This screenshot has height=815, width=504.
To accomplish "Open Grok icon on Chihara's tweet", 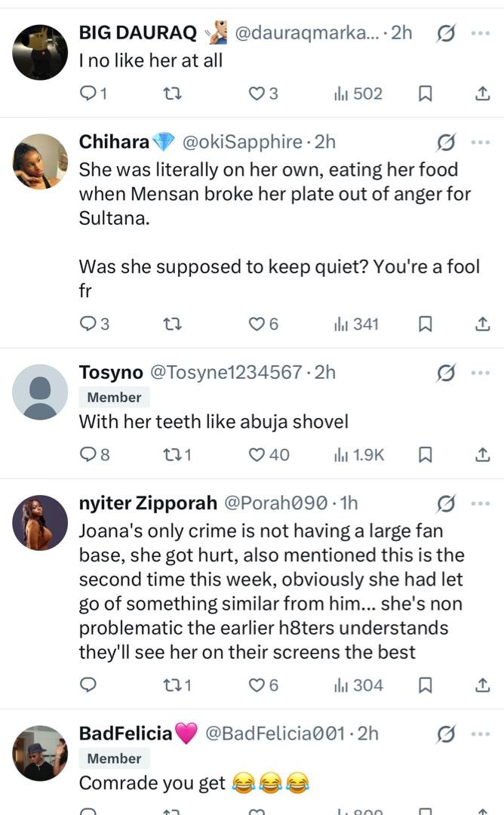I will (x=446, y=142).
